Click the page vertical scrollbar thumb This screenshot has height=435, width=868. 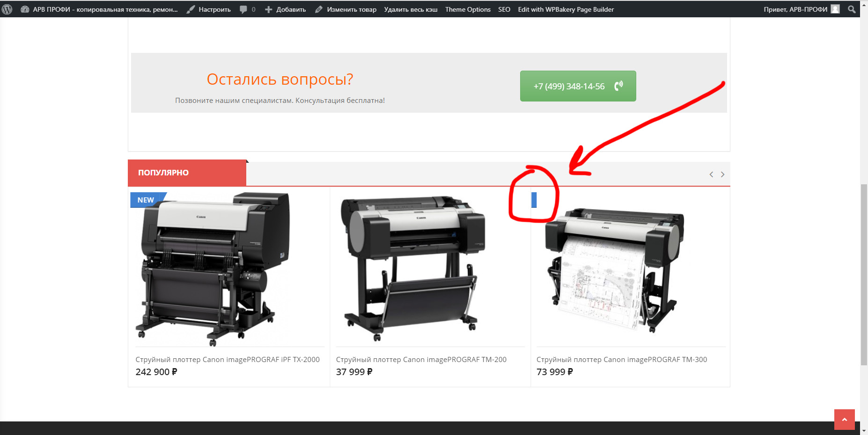(x=864, y=275)
